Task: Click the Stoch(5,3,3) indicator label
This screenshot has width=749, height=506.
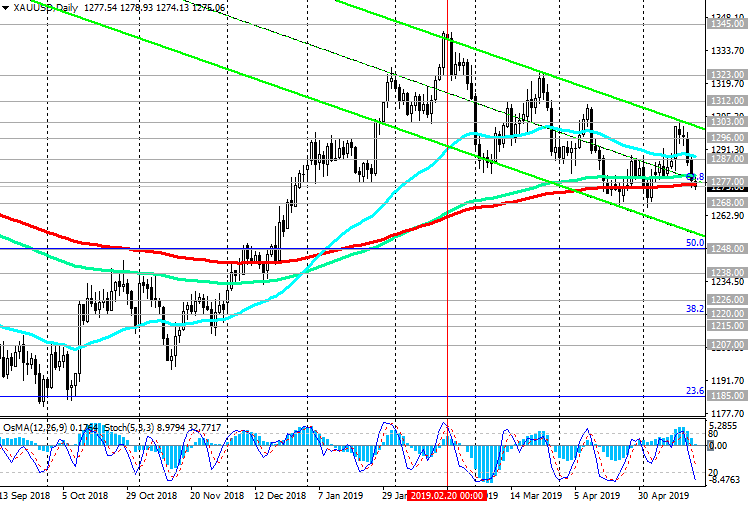Action: (x=129, y=427)
